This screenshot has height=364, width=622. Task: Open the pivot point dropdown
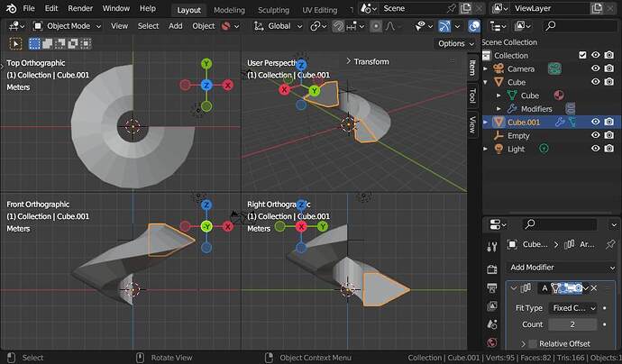coord(318,26)
